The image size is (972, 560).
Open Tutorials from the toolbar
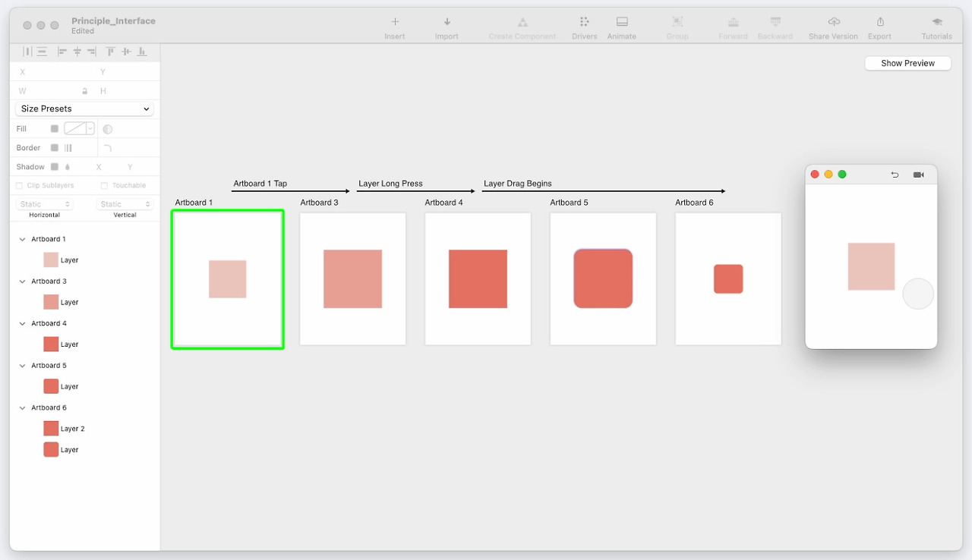(x=937, y=22)
